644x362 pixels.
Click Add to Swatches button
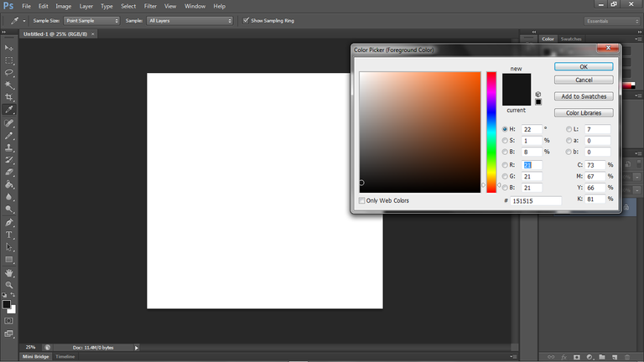pos(584,96)
